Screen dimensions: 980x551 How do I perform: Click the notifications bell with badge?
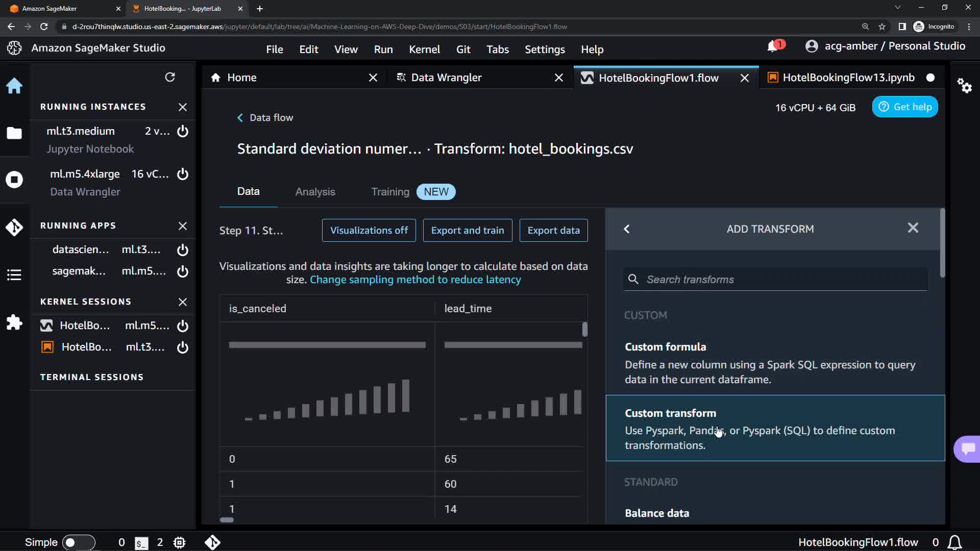[773, 46]
